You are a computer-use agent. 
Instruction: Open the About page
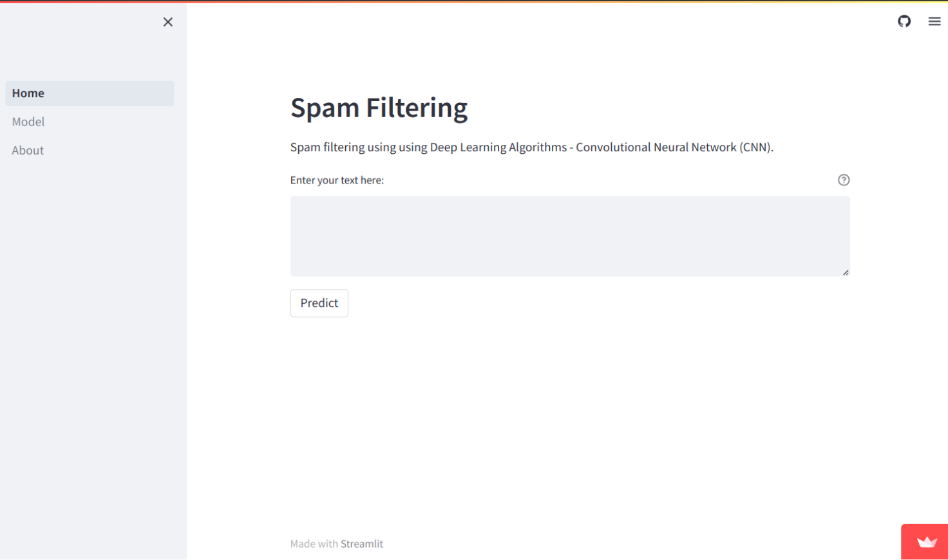tap(27, 150)
